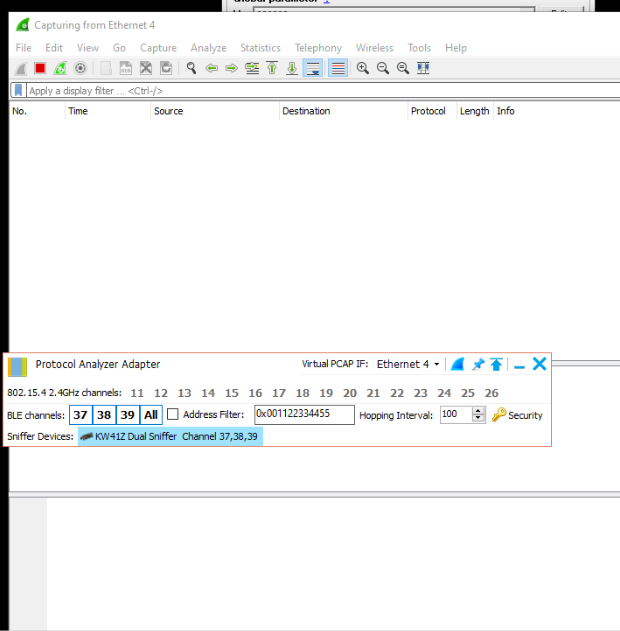Zoom out on packet text

pyautogui.click(x=383, y=68)
